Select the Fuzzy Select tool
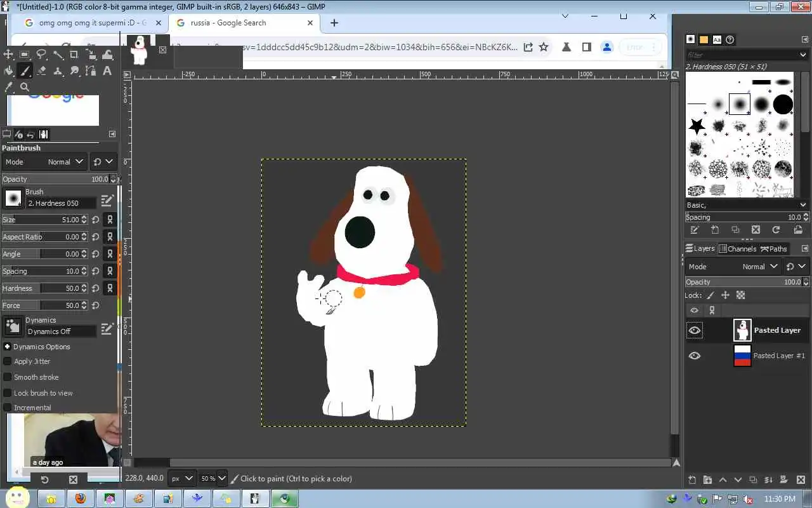 coord(58,55)
